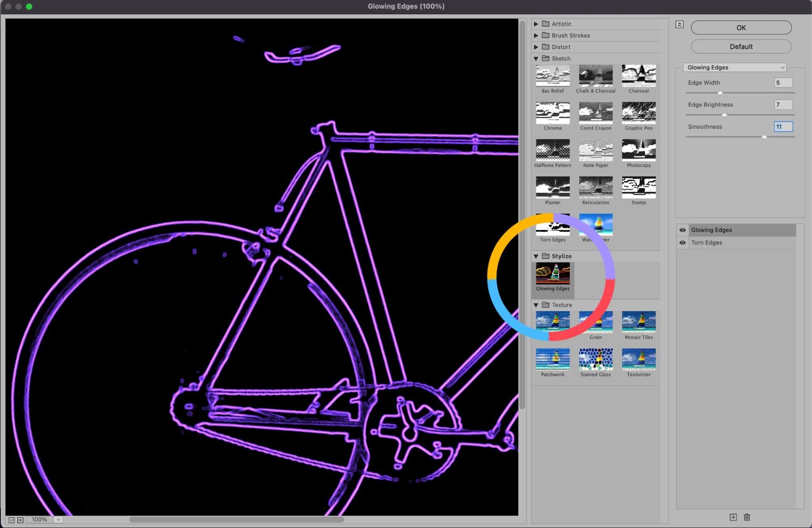Click the Smoothness slider handle
Screen dimensions: 812x528
pyautogui.click(x=764, y=137)
